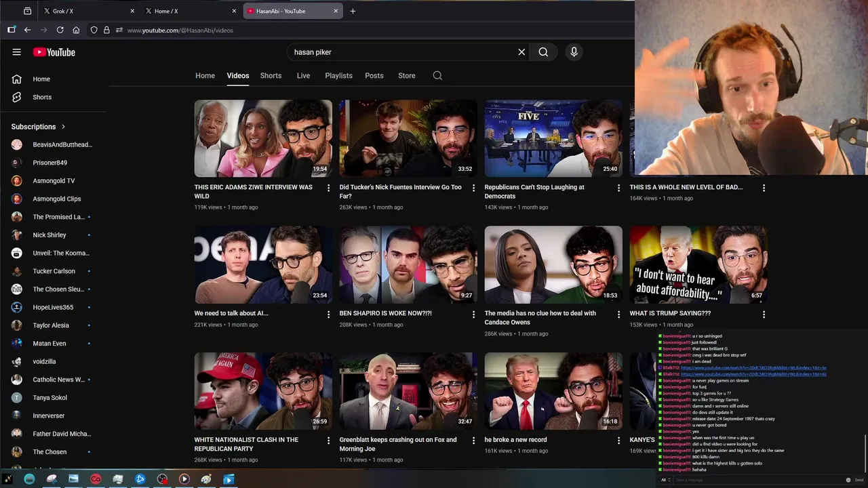Click the browser address bar URL

click(x=180, y=30)
